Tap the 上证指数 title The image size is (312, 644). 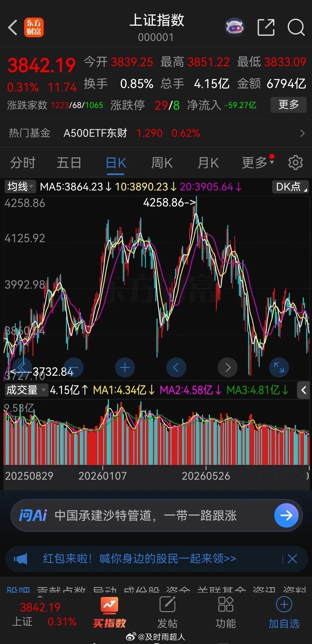point(156,20)
